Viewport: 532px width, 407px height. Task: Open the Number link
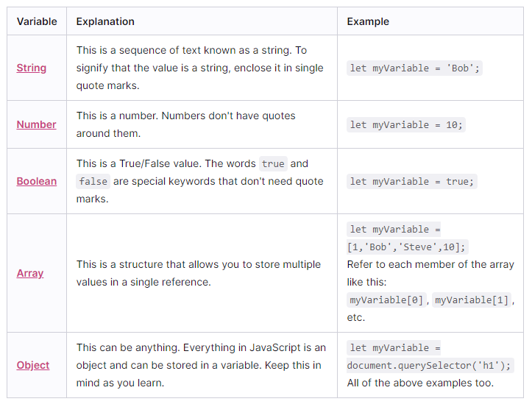36,124
